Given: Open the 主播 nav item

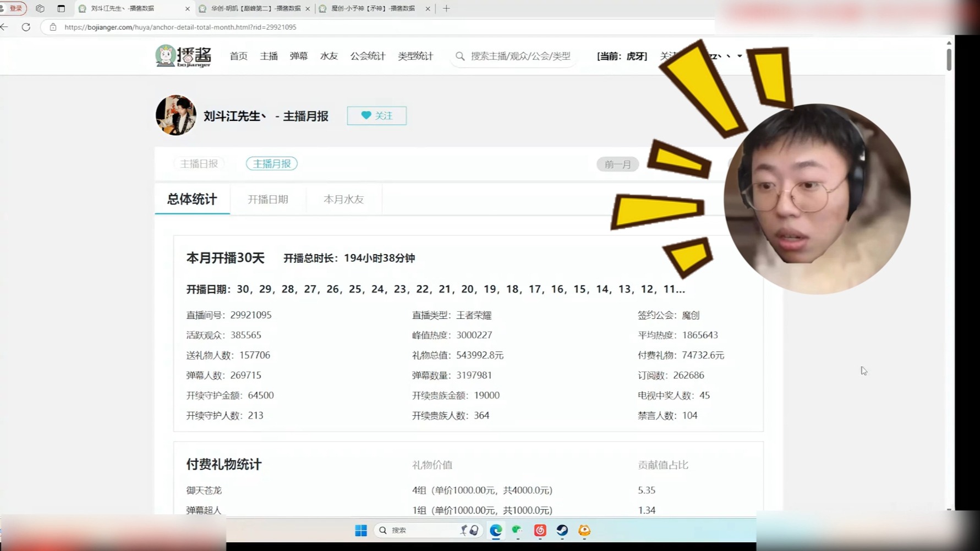Looking at the screenshot, I should 269,56.
